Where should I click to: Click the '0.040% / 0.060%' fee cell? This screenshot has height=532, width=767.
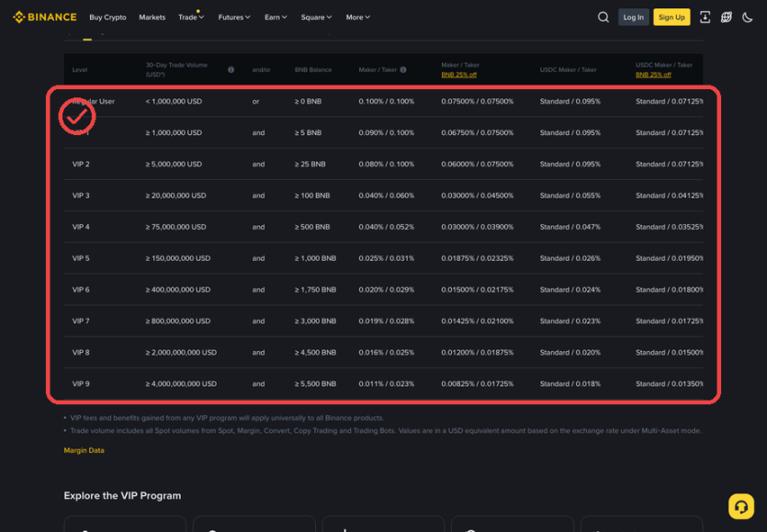[x=386, y=196]
